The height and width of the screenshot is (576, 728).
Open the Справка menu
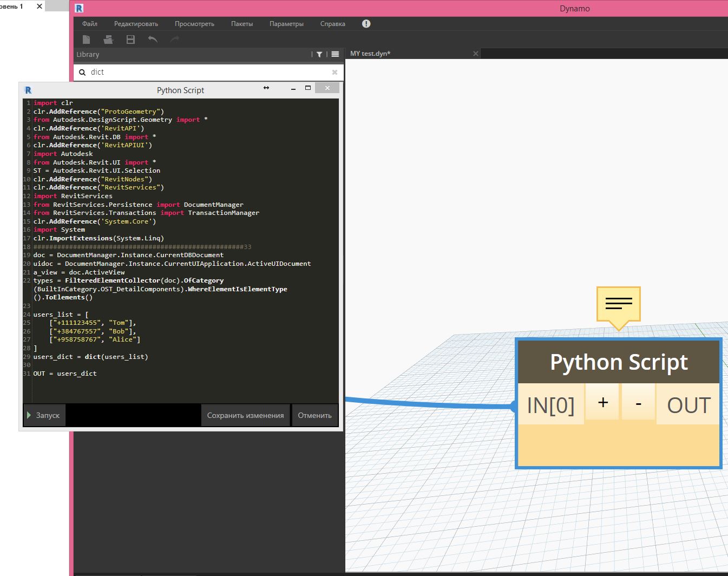click(x=332, y=24)
